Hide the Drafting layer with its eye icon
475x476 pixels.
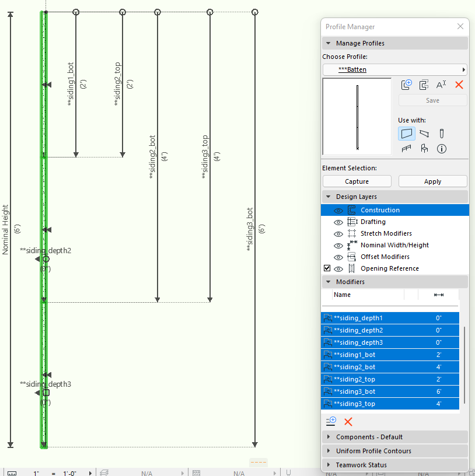click(338, 222)
